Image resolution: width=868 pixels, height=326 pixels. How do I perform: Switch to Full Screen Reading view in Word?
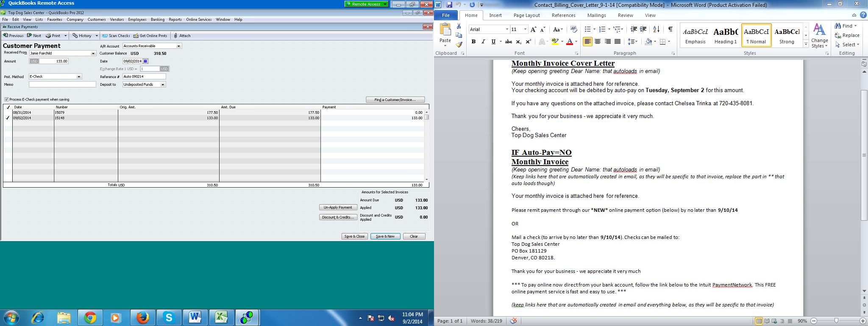(767, 321)
